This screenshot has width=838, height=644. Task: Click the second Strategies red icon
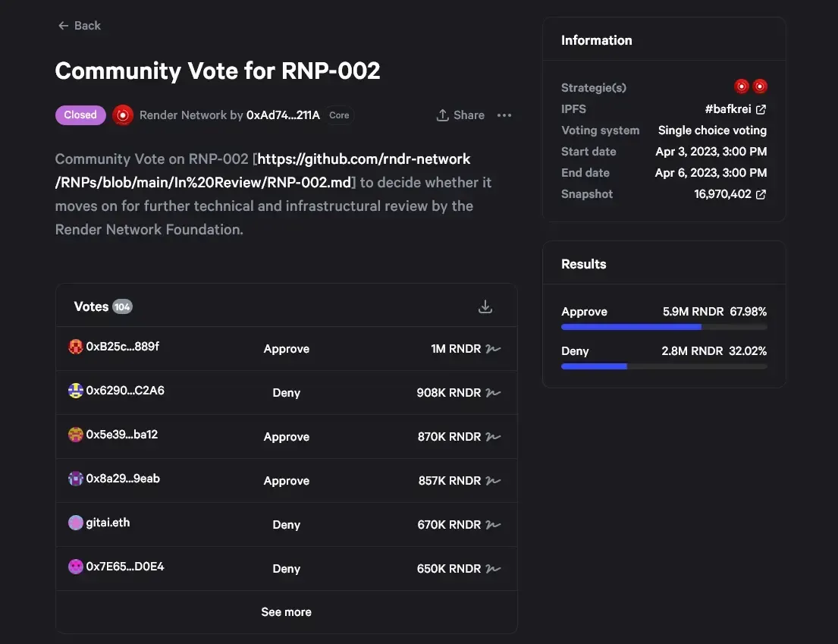pos(759,86)
